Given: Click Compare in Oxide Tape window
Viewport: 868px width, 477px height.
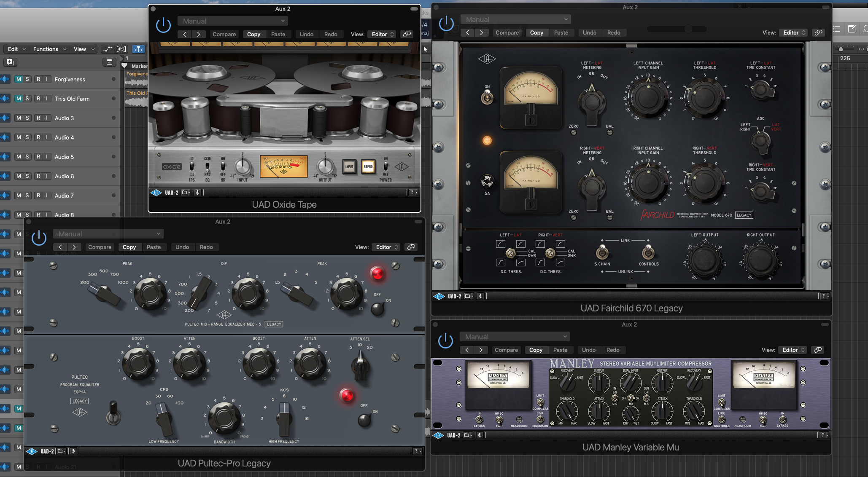Looking at the screenshot, I should (x=224, y=34).
